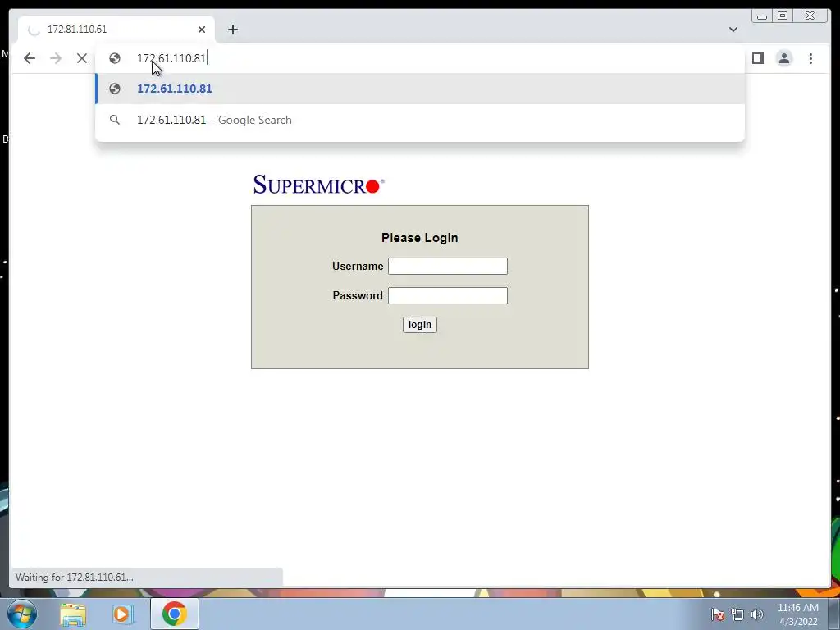Click the Username input field

point(448,267)
